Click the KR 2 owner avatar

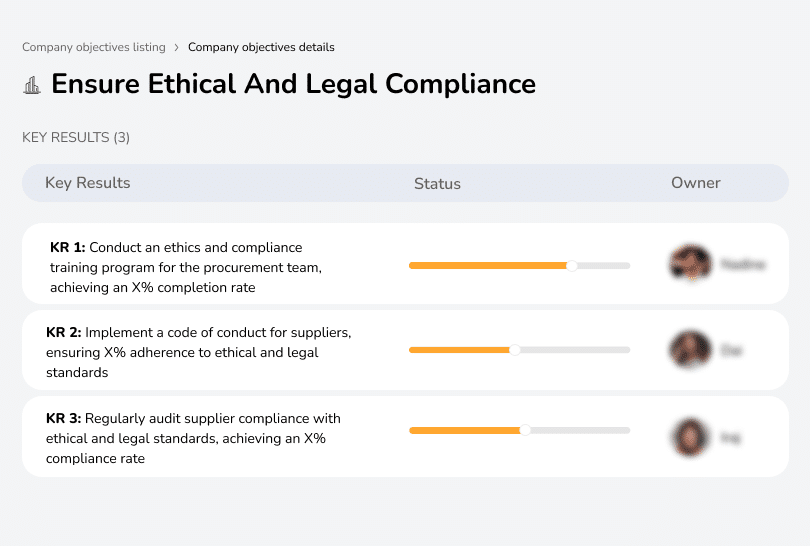(691, 350)
